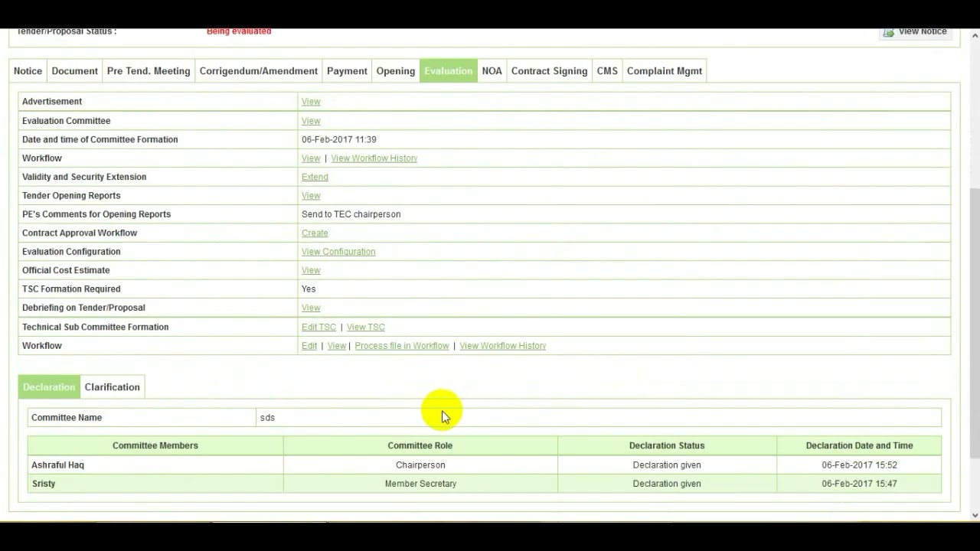980x551 pixels.
Task: Click View next to Edit in bottom Workflow row
Action: pos(337,346)
